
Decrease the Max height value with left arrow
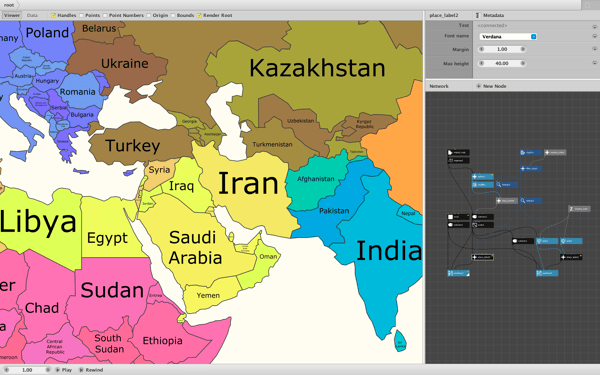481,63
